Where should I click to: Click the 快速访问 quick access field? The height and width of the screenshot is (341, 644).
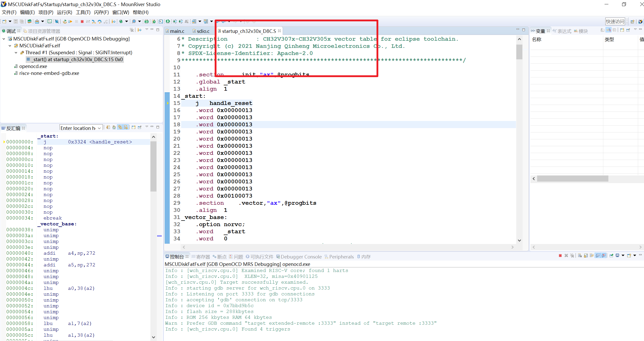coord(615,21)
